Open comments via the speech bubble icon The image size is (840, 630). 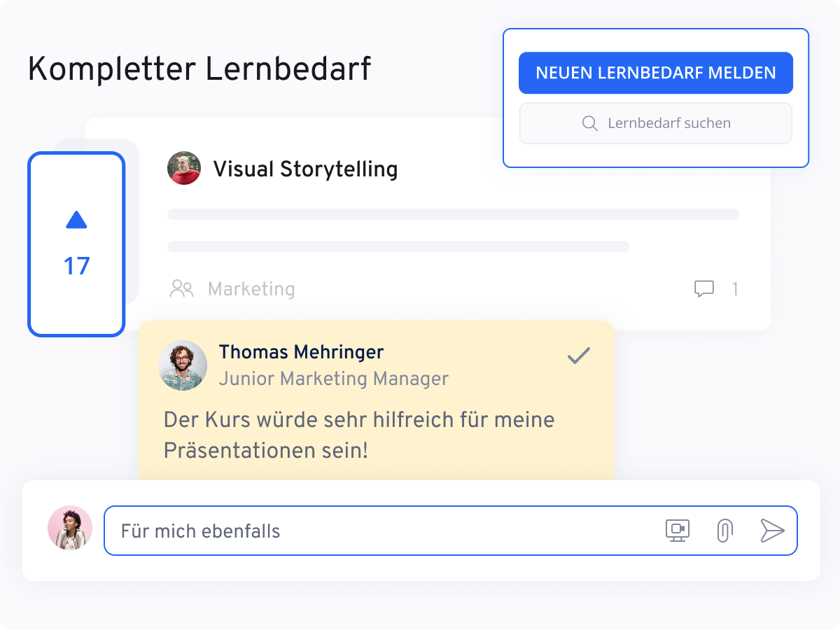point(705,288)
